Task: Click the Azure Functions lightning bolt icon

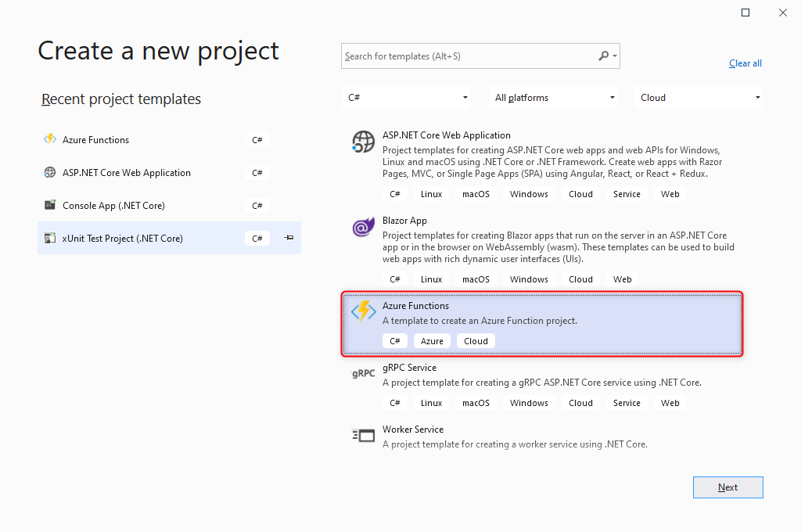Action: [363, 311]
